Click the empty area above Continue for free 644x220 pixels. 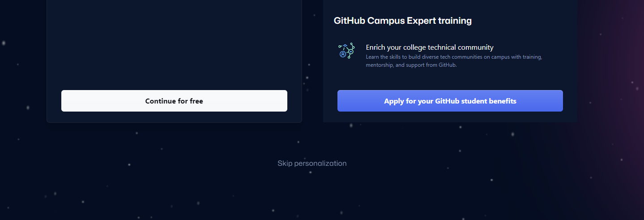point(174,45)
